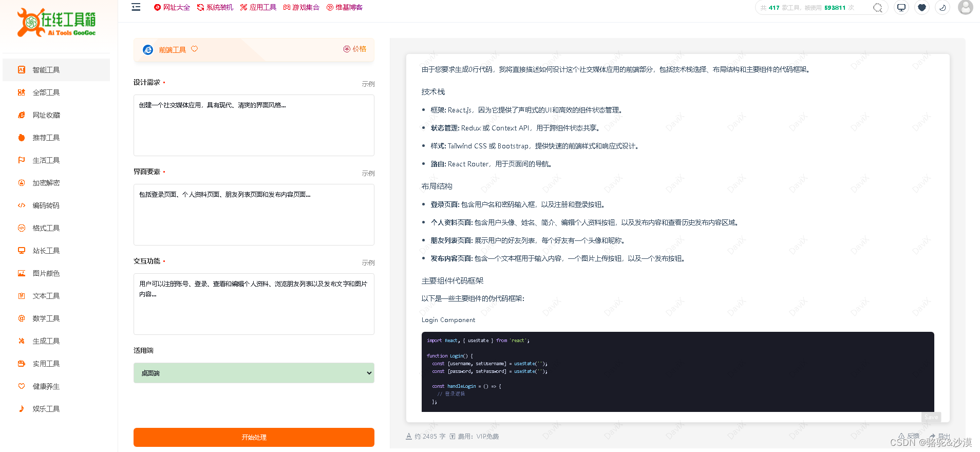Open the user avatar profile
Viewport: 980px width, 452px height.
[x=966, y=7]
